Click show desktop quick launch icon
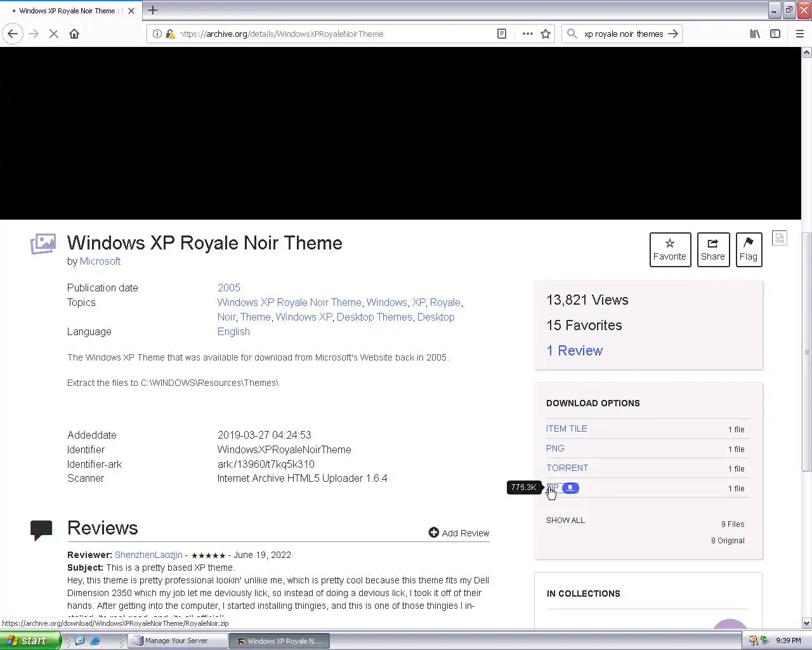This screenshot has height=650, width=812. (x=80, y=640)
